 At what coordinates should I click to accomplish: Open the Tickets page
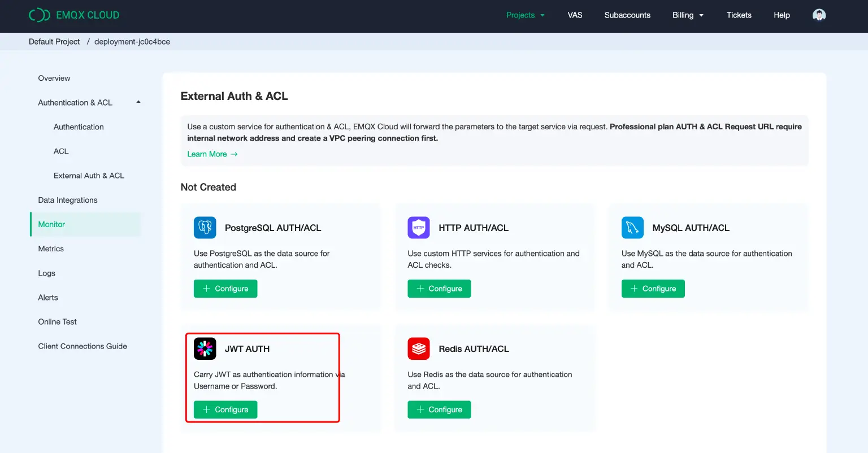(739, 15)
